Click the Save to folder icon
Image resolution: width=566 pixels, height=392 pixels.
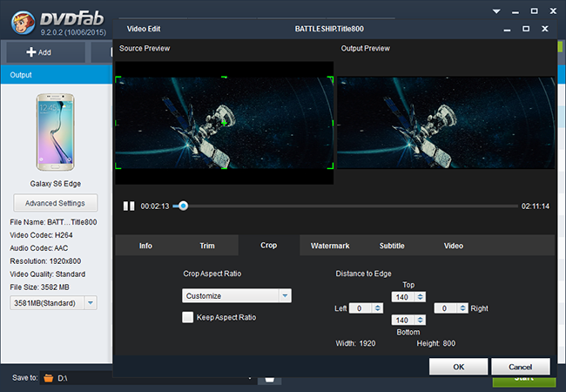click(49, 378)
